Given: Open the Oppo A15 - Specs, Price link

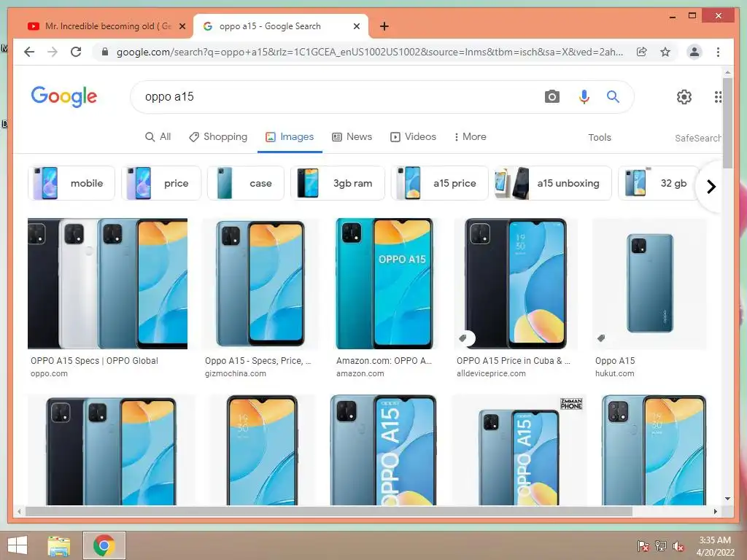Looking at the screenshot, I should click(258, 361).
